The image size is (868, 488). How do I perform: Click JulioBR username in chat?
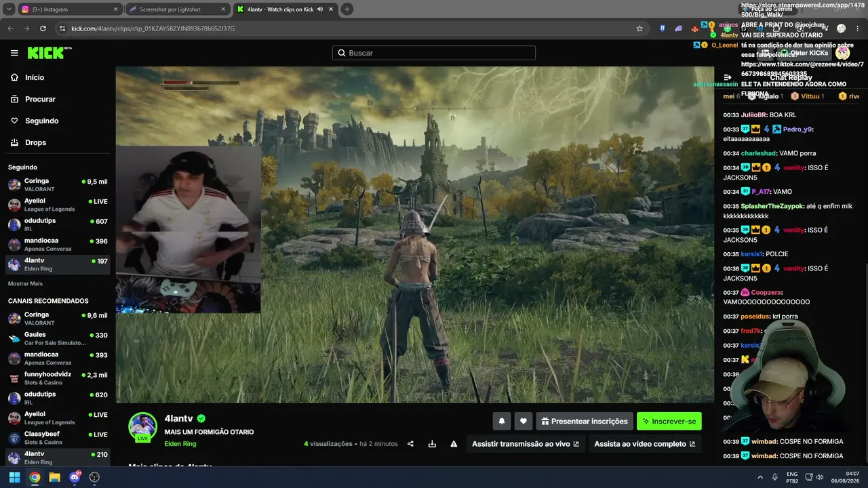point(753,115)
